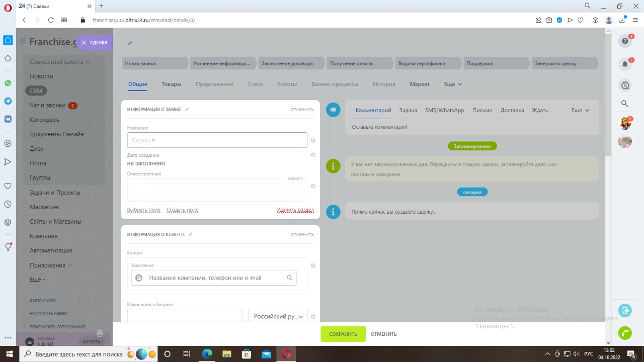Click the copy deal link icon
This screenshot has width=644, height=362.
(x=130, y=43)
